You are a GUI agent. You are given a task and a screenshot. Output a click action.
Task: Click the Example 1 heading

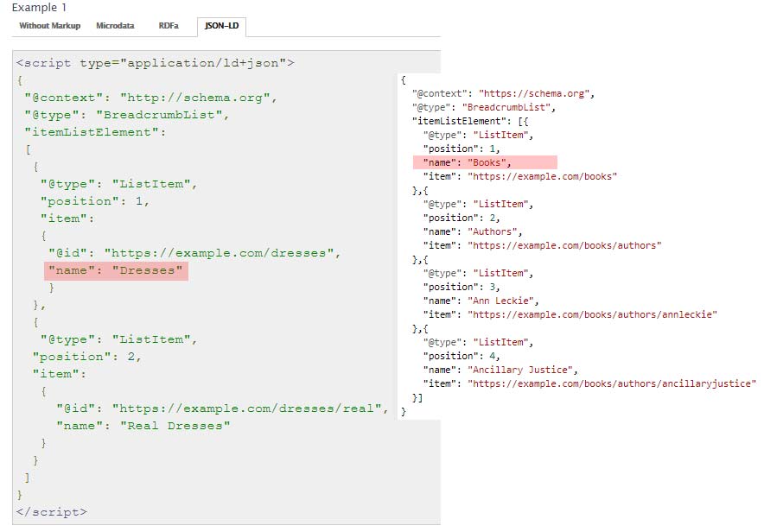[x=39, y=7]
